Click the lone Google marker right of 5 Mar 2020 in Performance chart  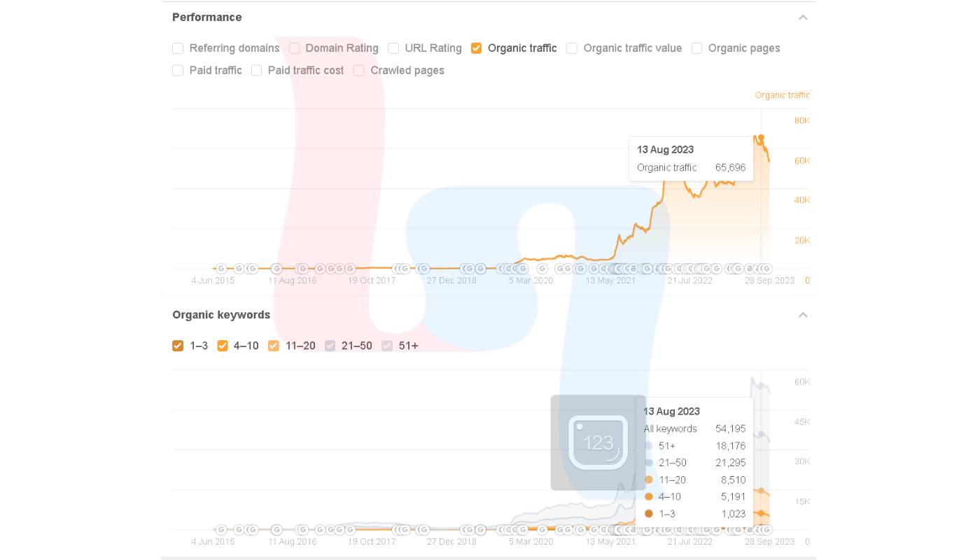(542, 268)
